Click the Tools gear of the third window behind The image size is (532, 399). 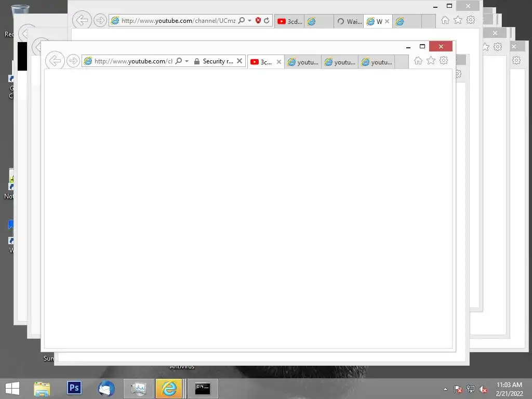pyautogui.click(x=498, y=47)
